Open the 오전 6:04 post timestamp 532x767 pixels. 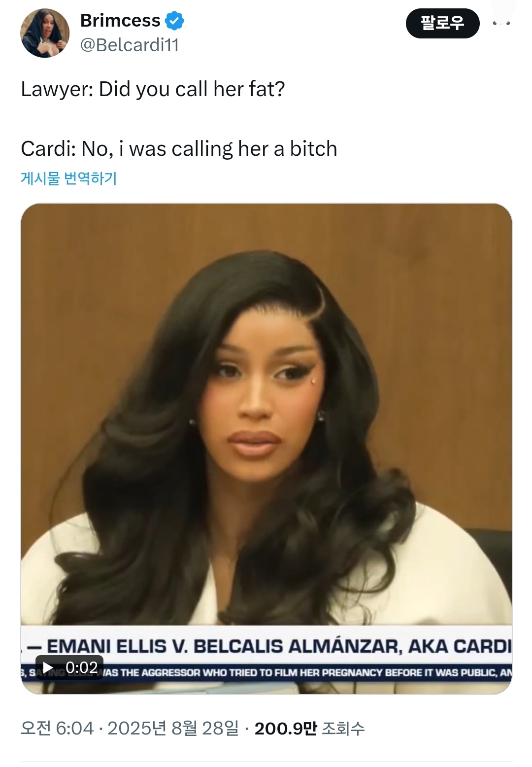pyautogui.click(x=57, y=728)
